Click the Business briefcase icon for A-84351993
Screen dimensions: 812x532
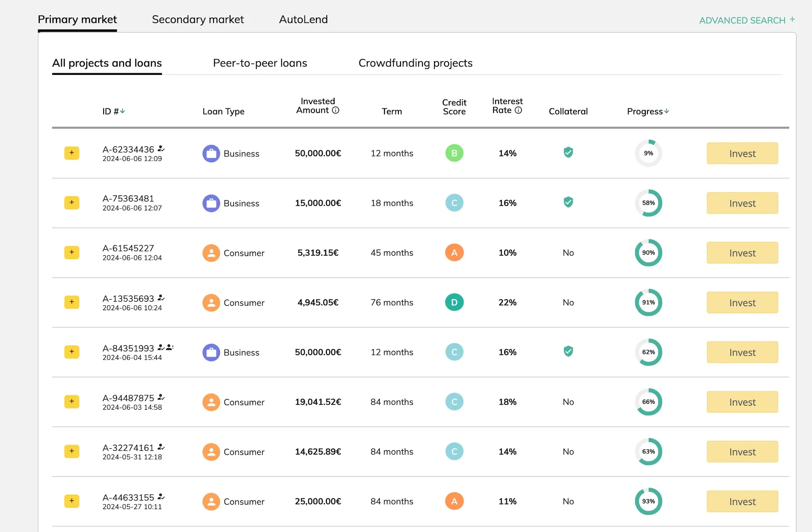pyautogui.click(x=211, y=352)
